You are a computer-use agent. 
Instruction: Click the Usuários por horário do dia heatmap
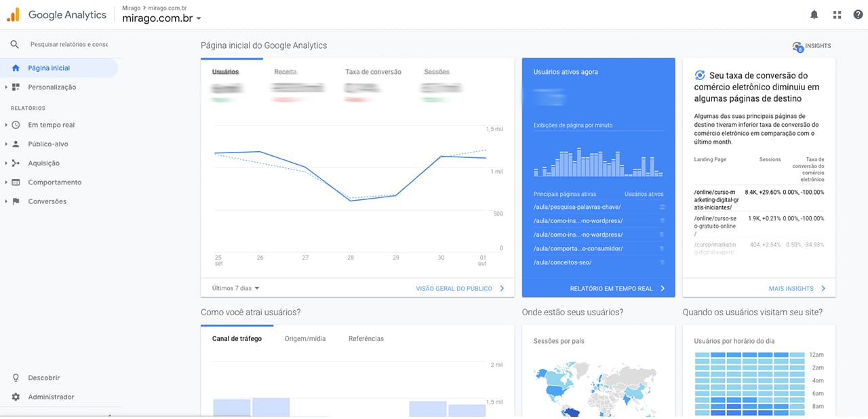pos(750,384)
